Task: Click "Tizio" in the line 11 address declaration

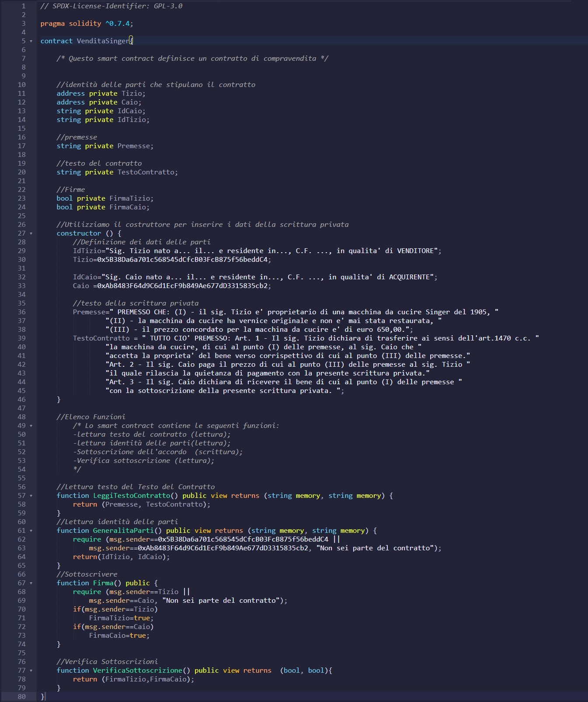Action: 132,94
